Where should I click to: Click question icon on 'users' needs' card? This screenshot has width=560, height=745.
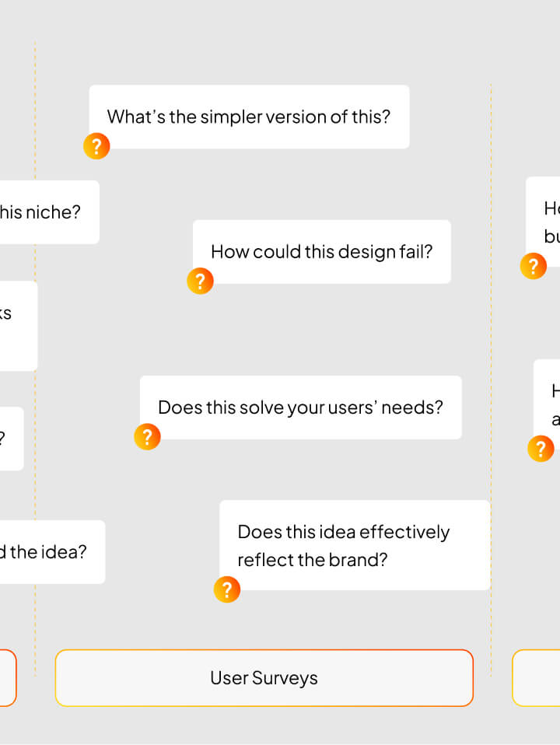[147, 437]
